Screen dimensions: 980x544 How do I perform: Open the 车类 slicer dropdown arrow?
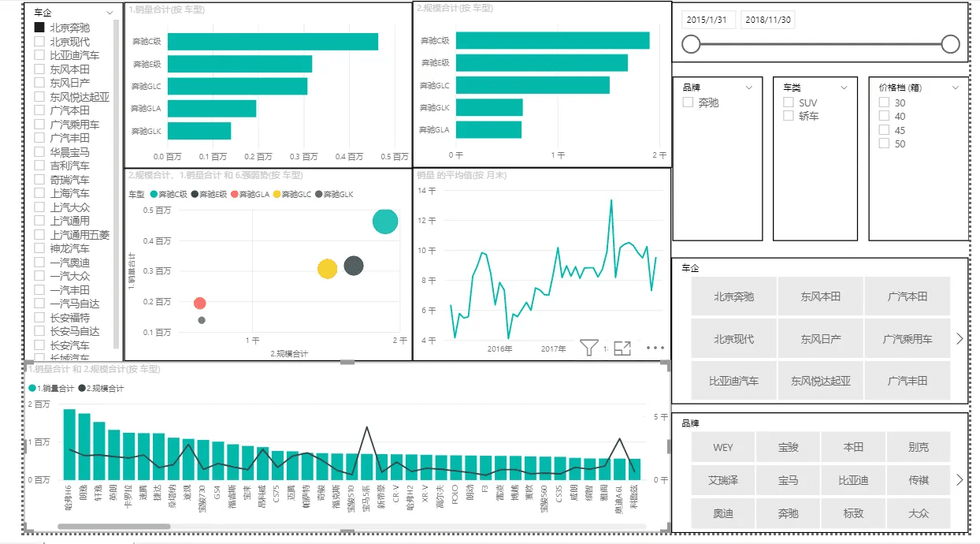(x=844, y=88)
